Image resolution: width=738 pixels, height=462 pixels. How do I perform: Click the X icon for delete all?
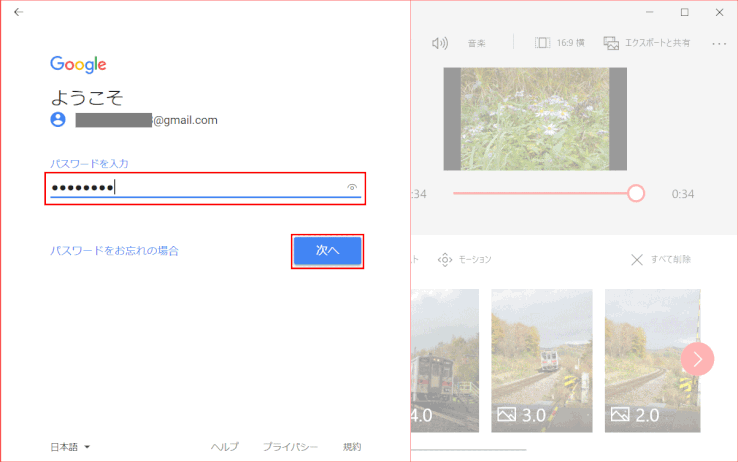coord(637,260)
